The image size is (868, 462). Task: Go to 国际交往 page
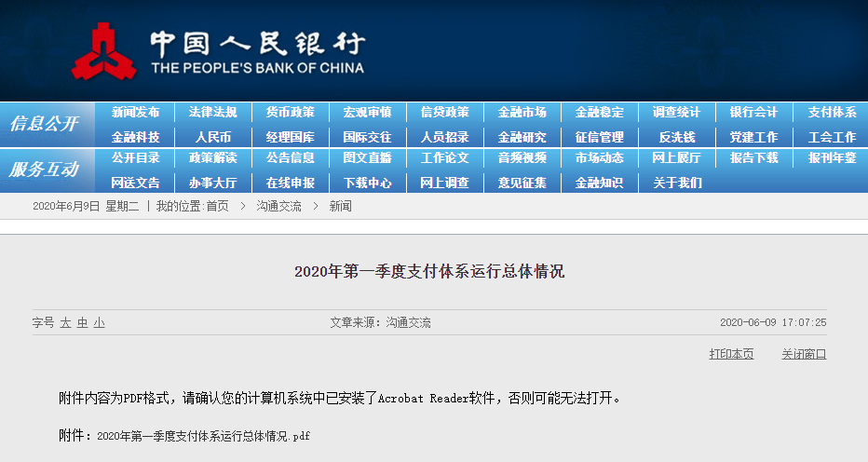tap(367, 137)
